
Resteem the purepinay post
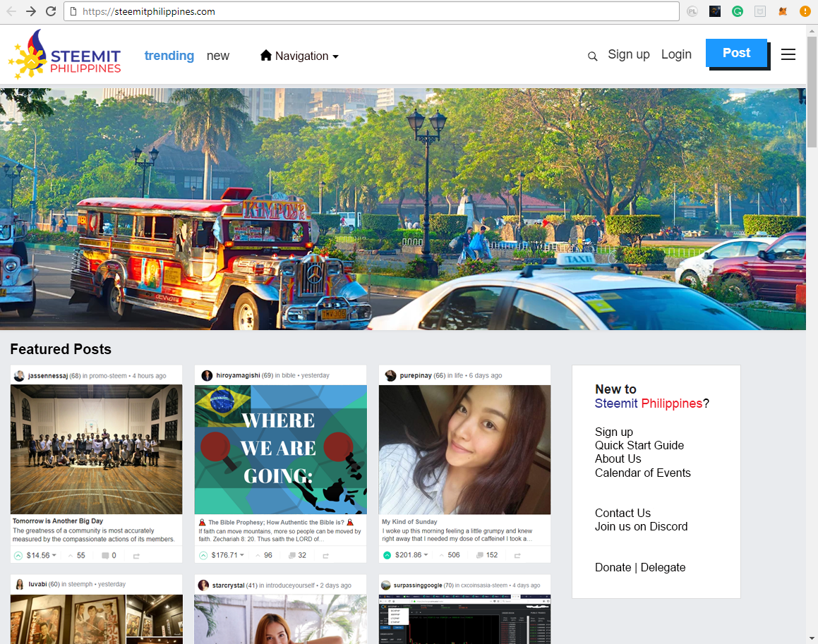[517, 555]
